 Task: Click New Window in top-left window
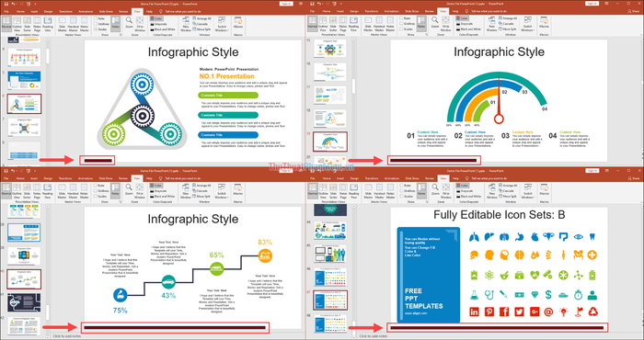(186, 25)
